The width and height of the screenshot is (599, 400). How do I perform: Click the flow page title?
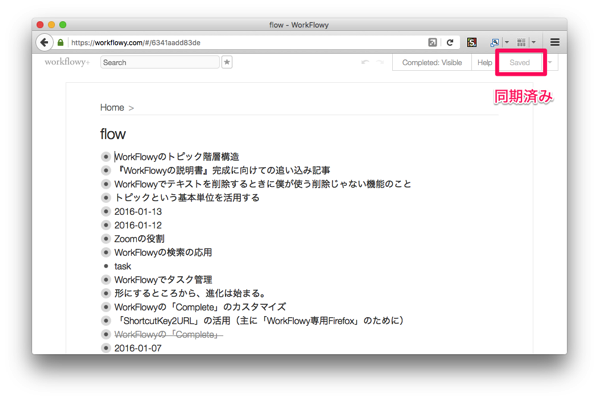[113, 134]
